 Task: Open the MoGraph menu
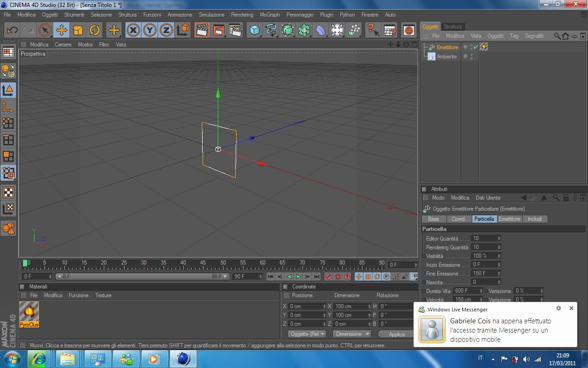(270, 15)
